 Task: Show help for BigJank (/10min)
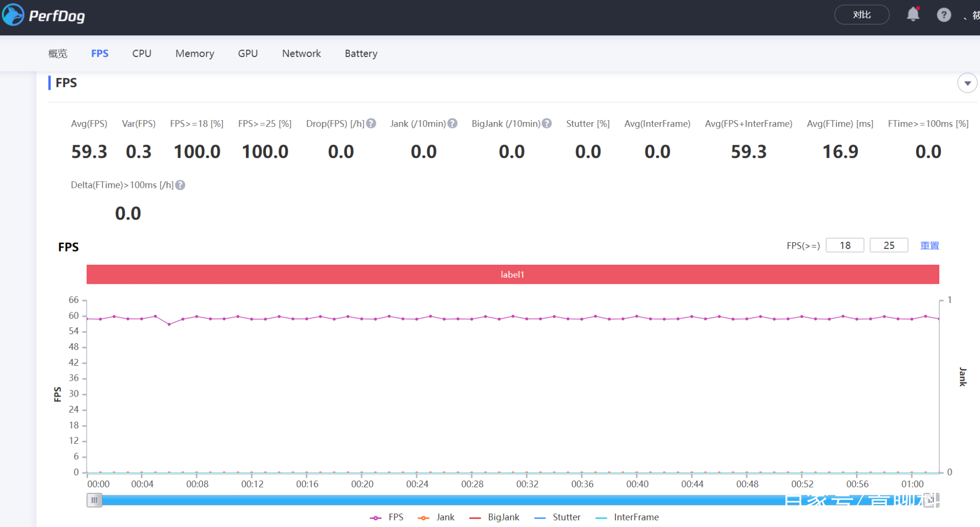[x=547, y=124]
